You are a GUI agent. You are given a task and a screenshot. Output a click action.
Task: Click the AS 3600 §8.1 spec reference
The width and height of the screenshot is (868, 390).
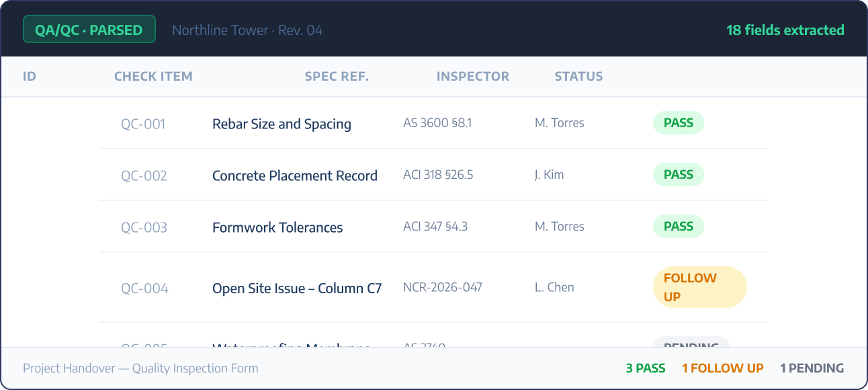tap(437, 123)
